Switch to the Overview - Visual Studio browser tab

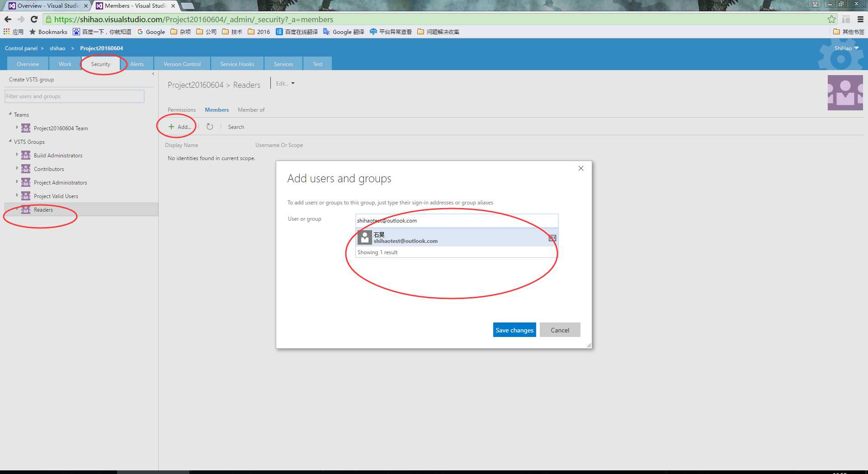point(47,6)
